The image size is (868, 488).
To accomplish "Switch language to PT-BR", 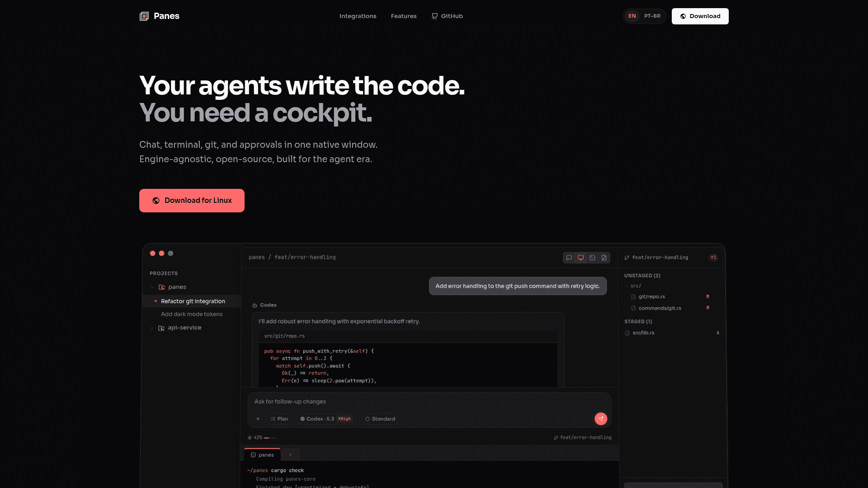I will point(652,16).
